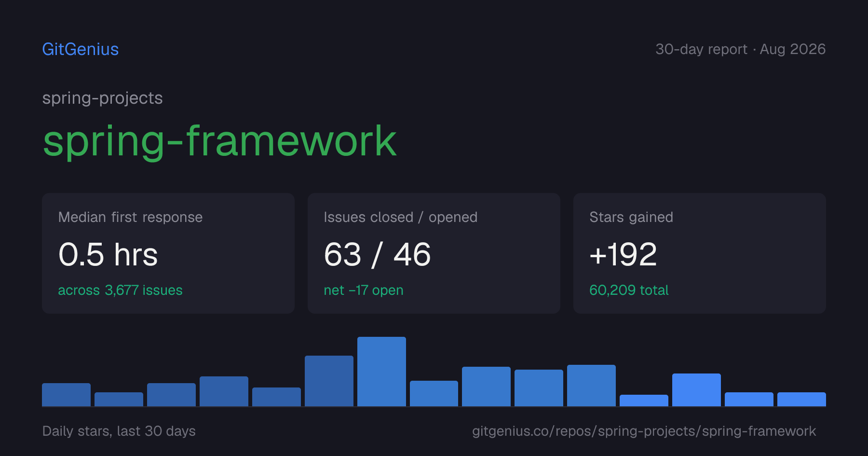Click the "net −17 open" text

click(x=364, y=290)
